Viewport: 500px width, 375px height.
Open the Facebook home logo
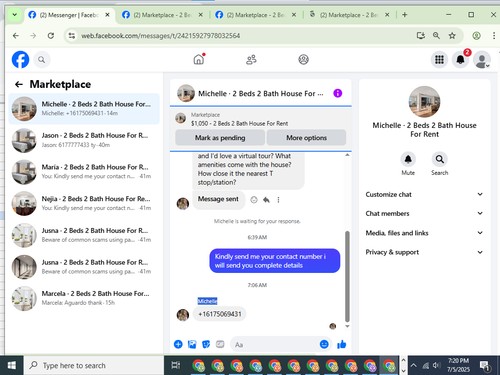click(20, 60)
